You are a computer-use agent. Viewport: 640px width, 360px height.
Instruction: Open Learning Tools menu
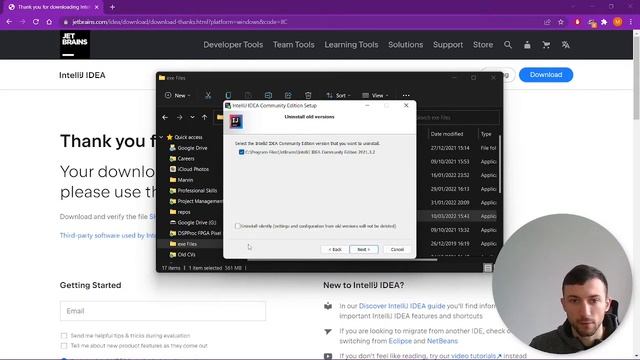[351, 45]
